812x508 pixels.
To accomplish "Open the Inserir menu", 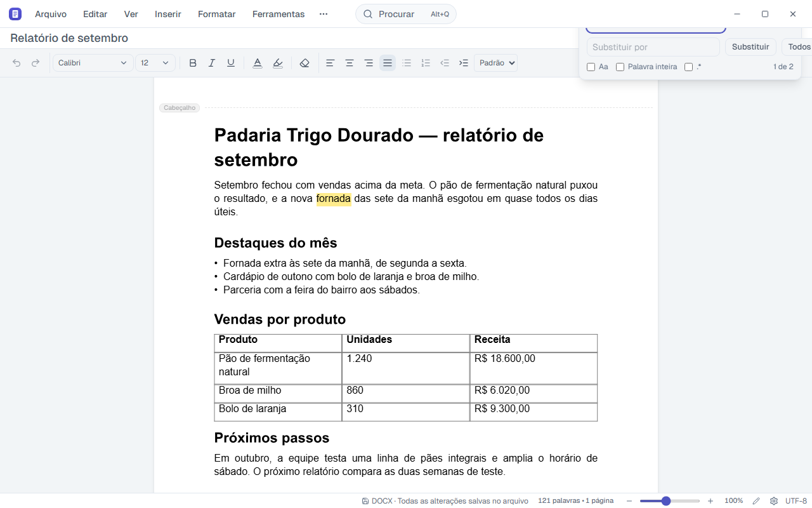I will [168, 14].
